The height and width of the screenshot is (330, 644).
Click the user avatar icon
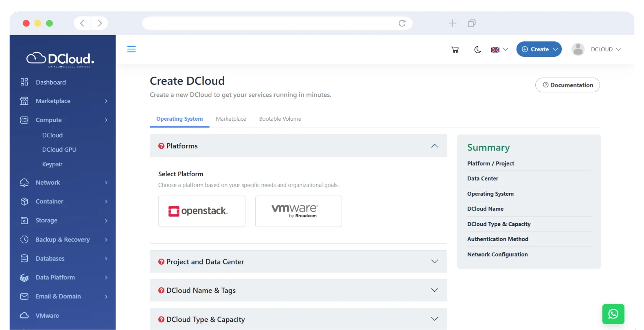tap(578, 49)
